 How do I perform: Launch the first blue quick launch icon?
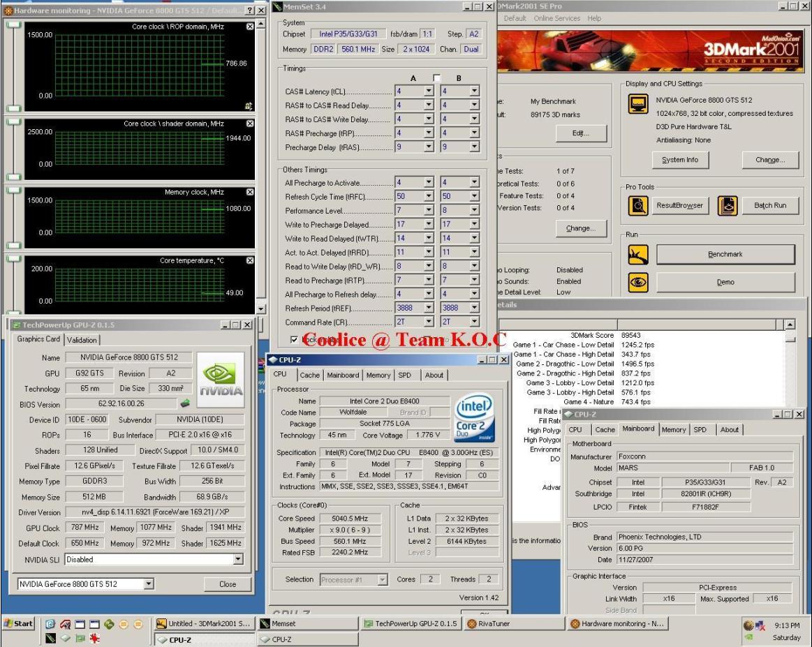pos(50,624)
